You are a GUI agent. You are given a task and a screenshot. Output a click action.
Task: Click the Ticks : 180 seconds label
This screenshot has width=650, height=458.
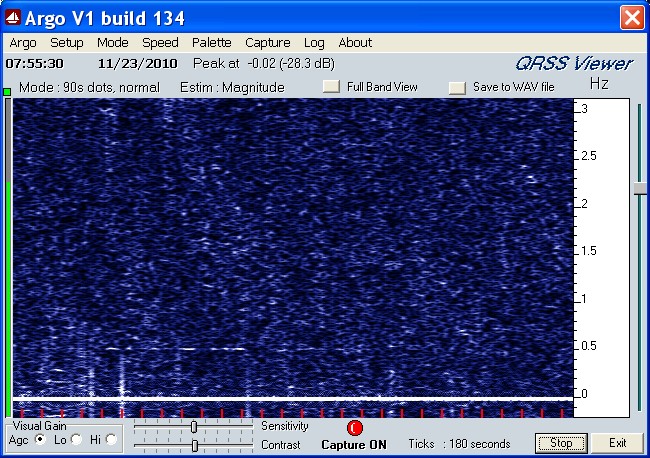(459, 444)
